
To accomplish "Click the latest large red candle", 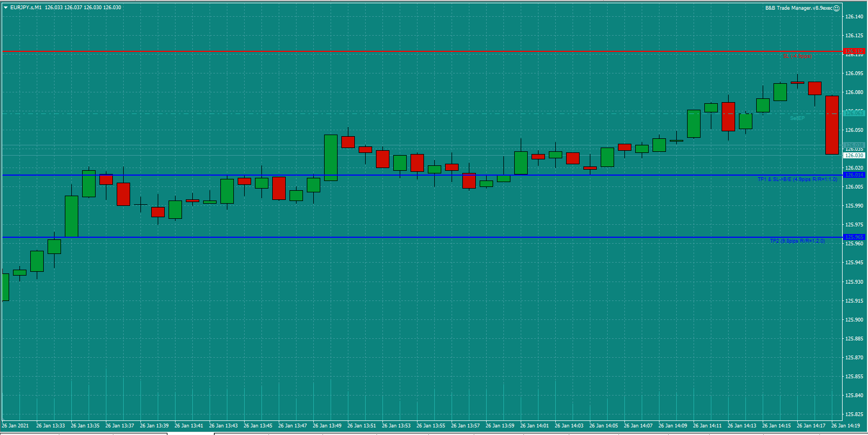I will [x=832, y=125].
